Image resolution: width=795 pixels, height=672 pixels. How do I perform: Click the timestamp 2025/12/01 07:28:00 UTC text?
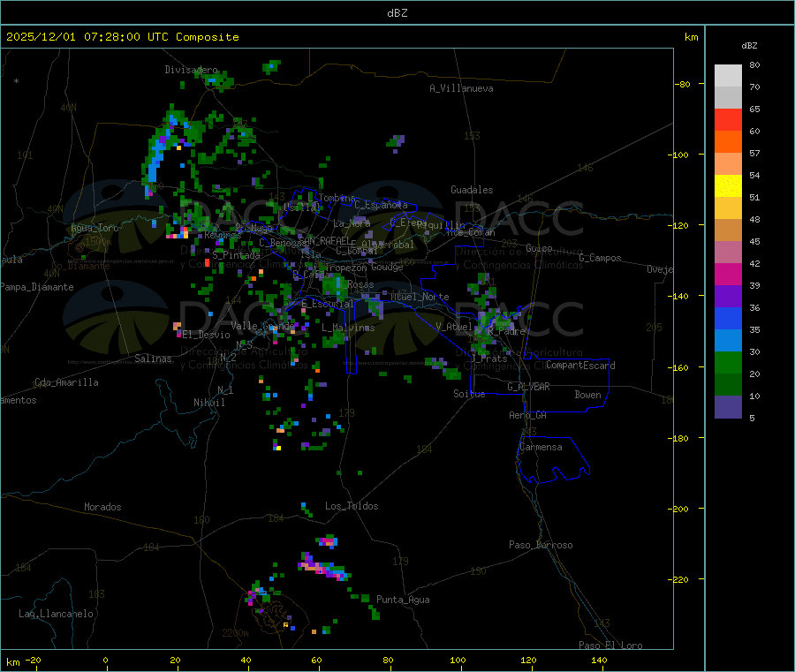[87, 37]
